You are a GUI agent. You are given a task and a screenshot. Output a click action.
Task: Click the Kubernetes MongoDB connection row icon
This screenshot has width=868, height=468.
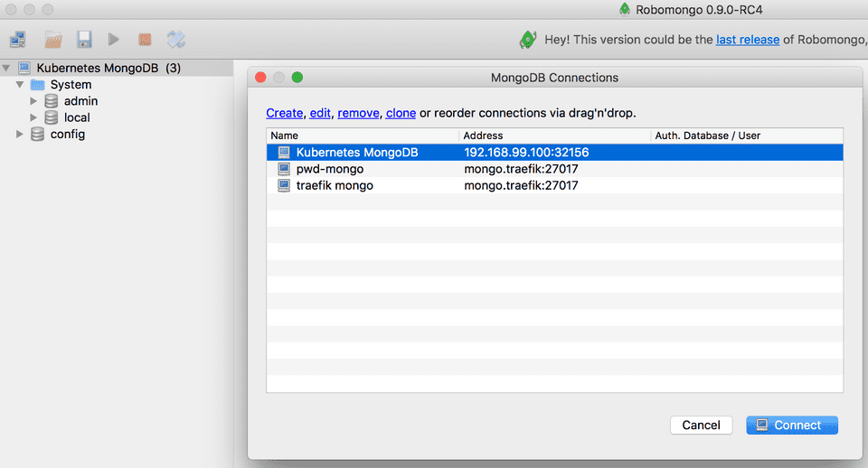coord(284,152)
